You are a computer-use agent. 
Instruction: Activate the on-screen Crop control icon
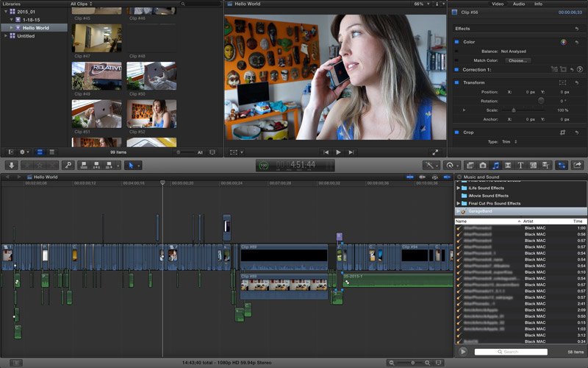(x=562, y=132)
